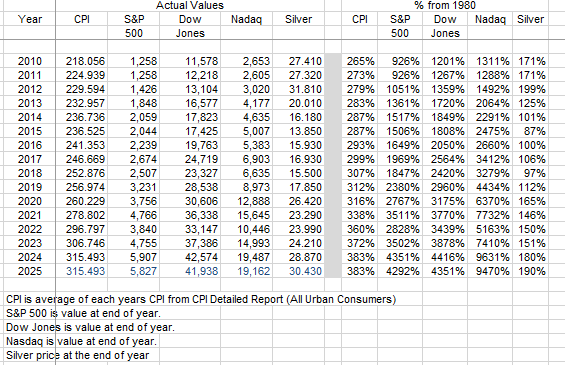Screen dimensions: 565x365
Task: Click the 2018 row year cell
Action: click(30, 173)
